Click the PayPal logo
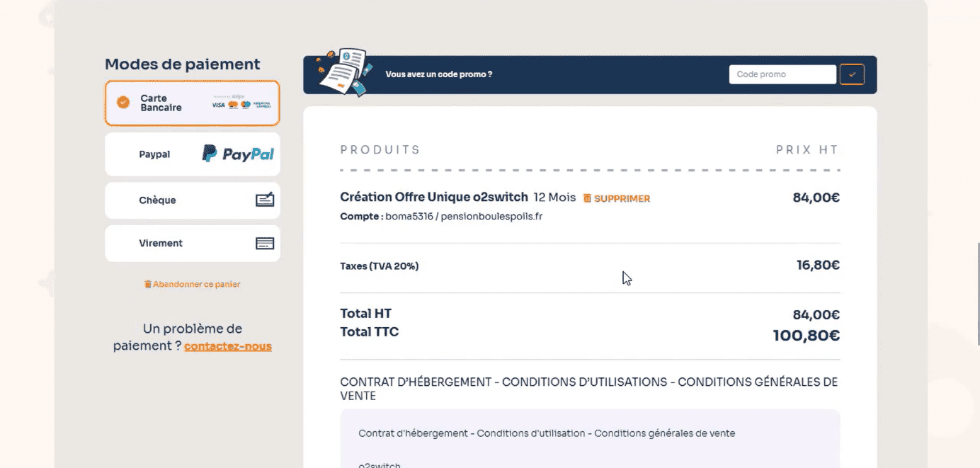The width and height of the screenshot is (980, 468). 238,154
